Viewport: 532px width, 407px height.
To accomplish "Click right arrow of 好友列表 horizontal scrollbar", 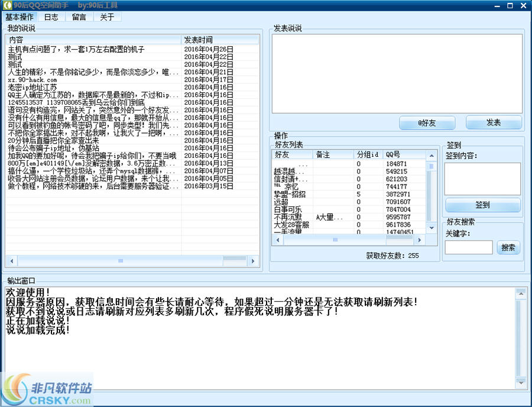I will point(419,240).
